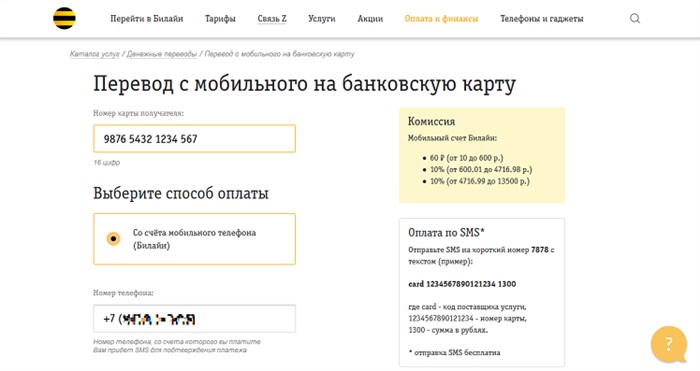
Task: Select 'Со счёта мобильного телефона' radio button
Action: 113,239
